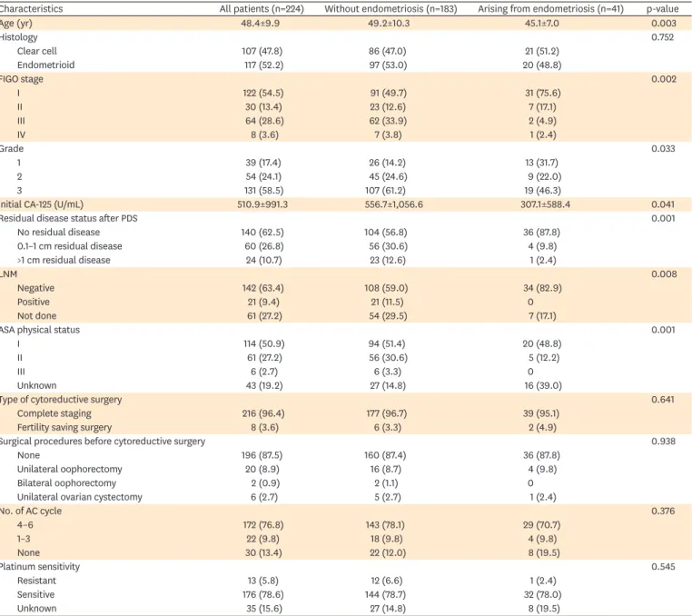
Task: Click value '196 (87.5)' in None row
Action: (x=262, y=455)
